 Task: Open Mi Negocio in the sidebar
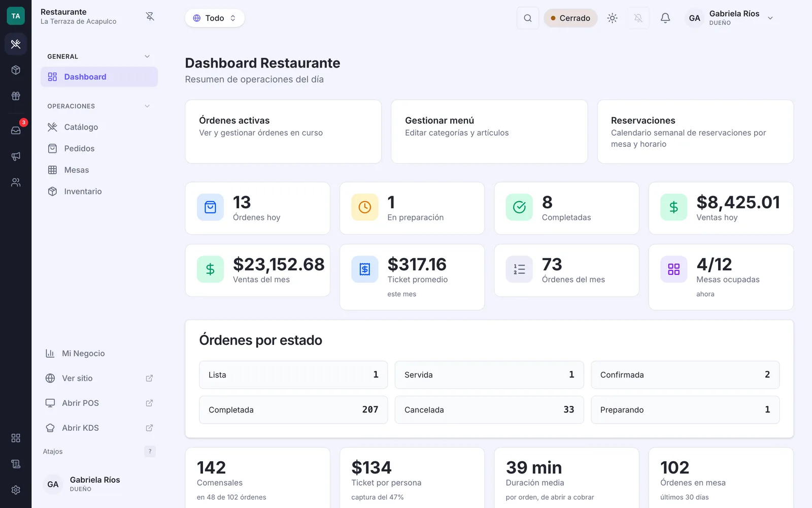99,354
